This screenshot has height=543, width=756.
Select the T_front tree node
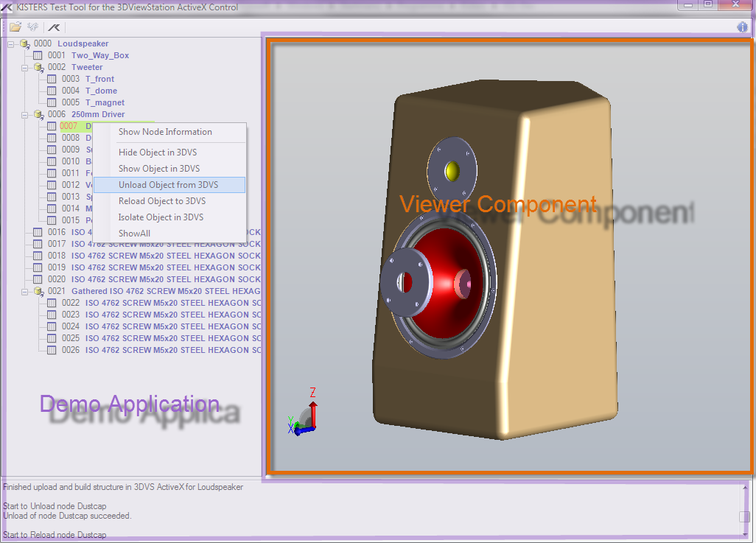pos(88,79)
